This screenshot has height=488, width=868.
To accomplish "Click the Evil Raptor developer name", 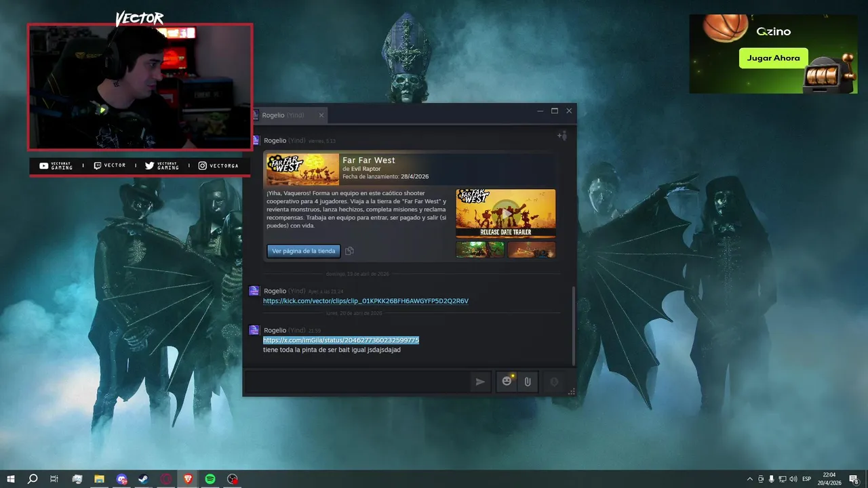I will coord(366,169).
